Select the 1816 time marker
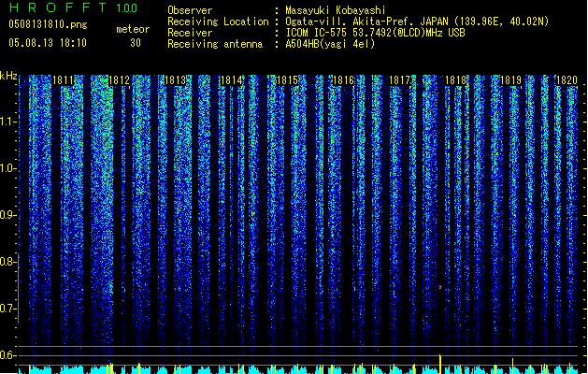Viewport: 588px width, 374px height. pyautogui.click(x=343, y=80)
